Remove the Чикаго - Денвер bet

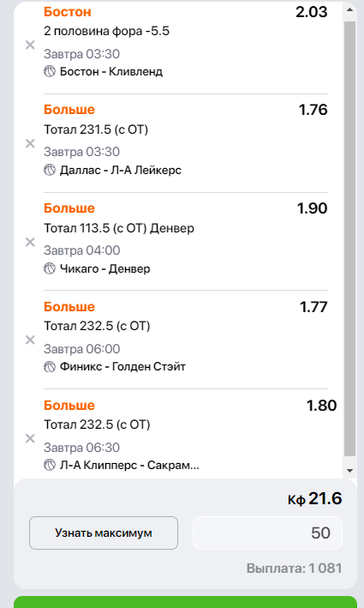(30, 242)
